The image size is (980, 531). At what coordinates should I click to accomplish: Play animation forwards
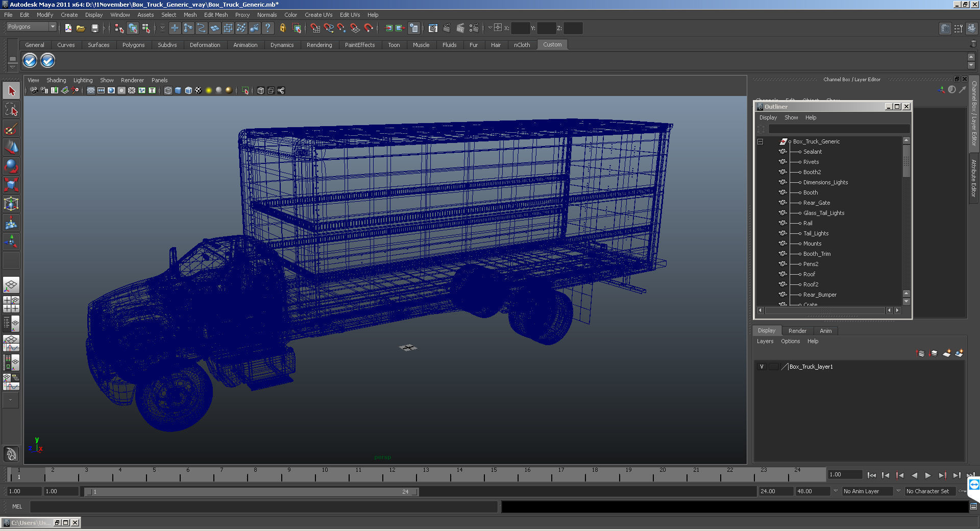(x=928, y=475)
